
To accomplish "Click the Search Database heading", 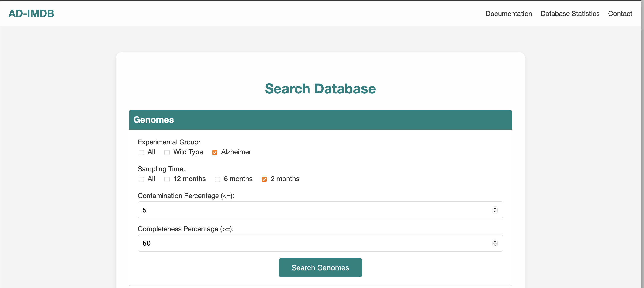I will point(320,88).
